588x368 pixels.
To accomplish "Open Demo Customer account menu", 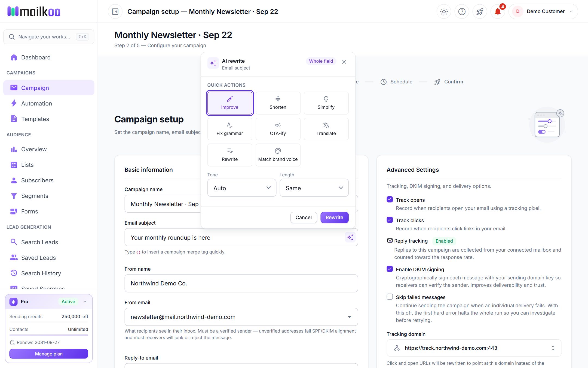I will [543, 11].
